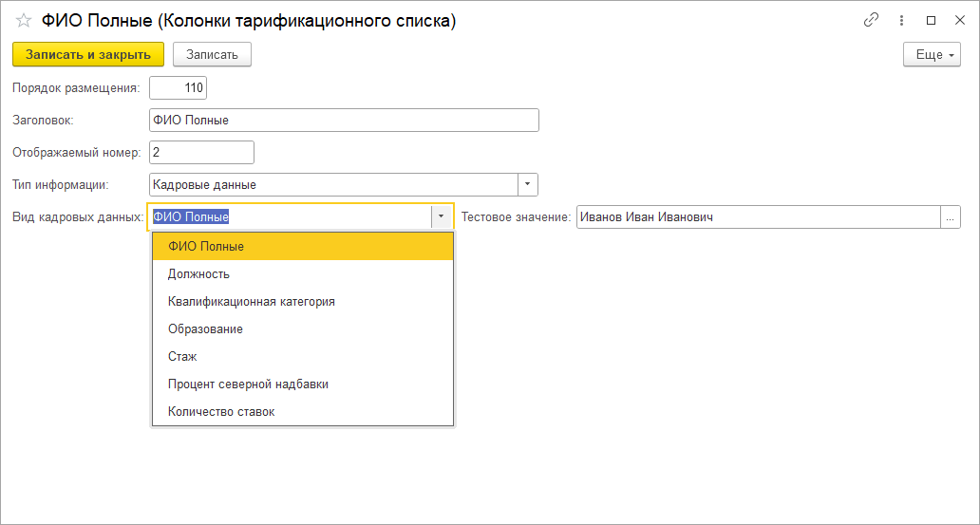
Task: Focus the Заголовок text field
Action: point(344,121)
